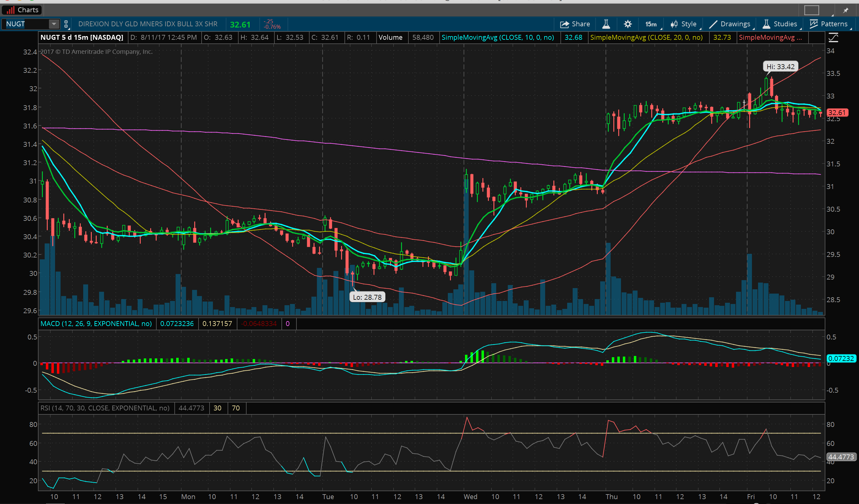Expand the NUGT symbol dropdown arrow
Viewport: 859px width, 504px height.
(x=54, y=24)
